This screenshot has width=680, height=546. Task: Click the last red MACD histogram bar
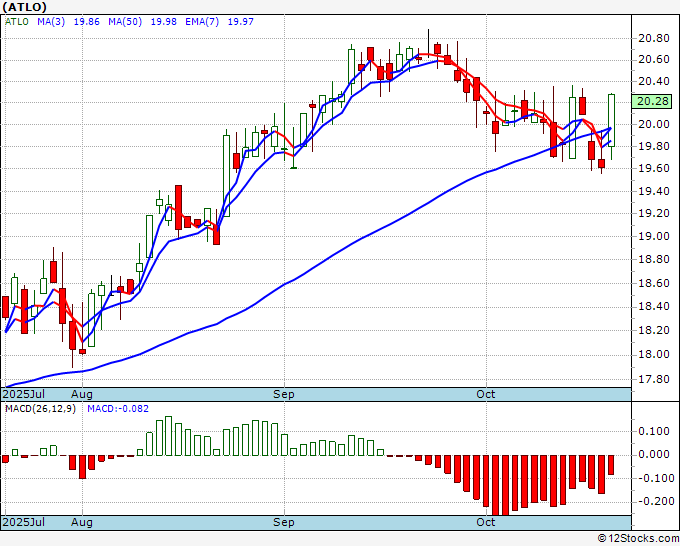(x=611, y=465)
